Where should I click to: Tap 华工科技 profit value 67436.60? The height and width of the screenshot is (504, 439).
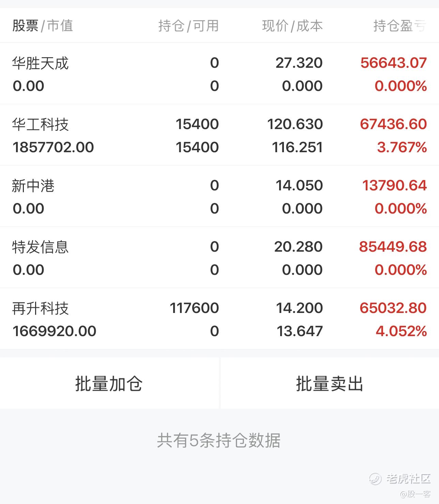393,124
